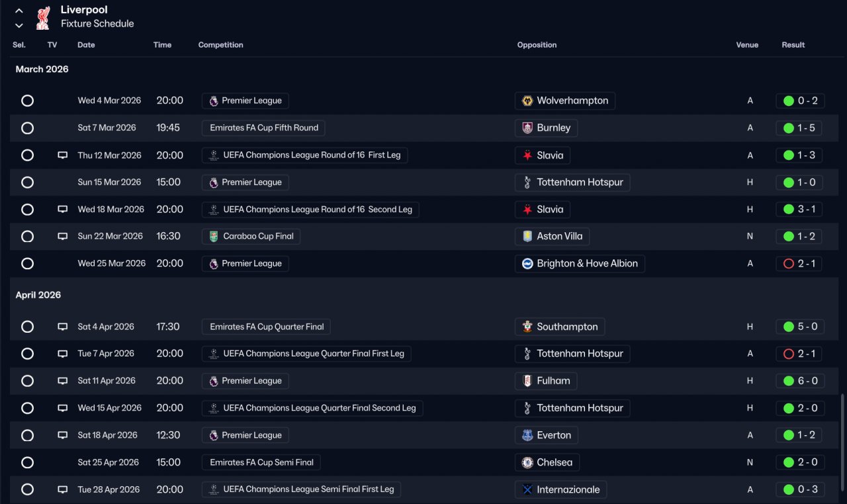Screen dimensions: 847x504
Task: Click TV icon on Southampton fixture row
Action: coord(63,327)
